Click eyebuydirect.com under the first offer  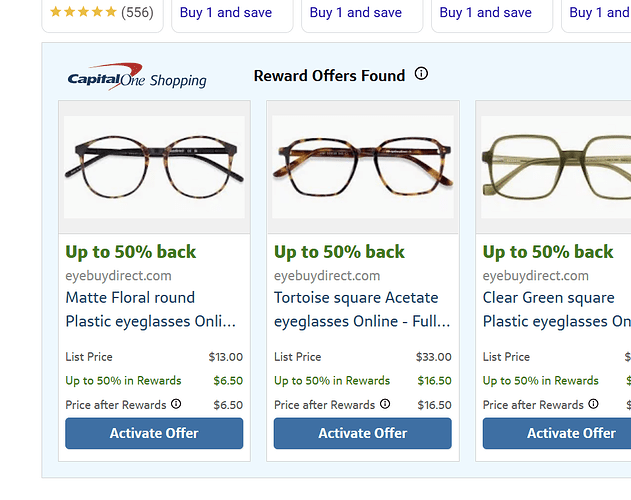click(118, 276)
